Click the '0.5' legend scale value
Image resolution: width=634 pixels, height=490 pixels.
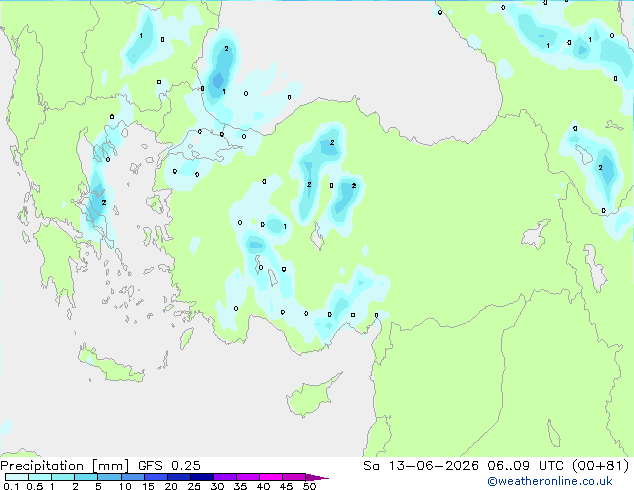(34, 486)
